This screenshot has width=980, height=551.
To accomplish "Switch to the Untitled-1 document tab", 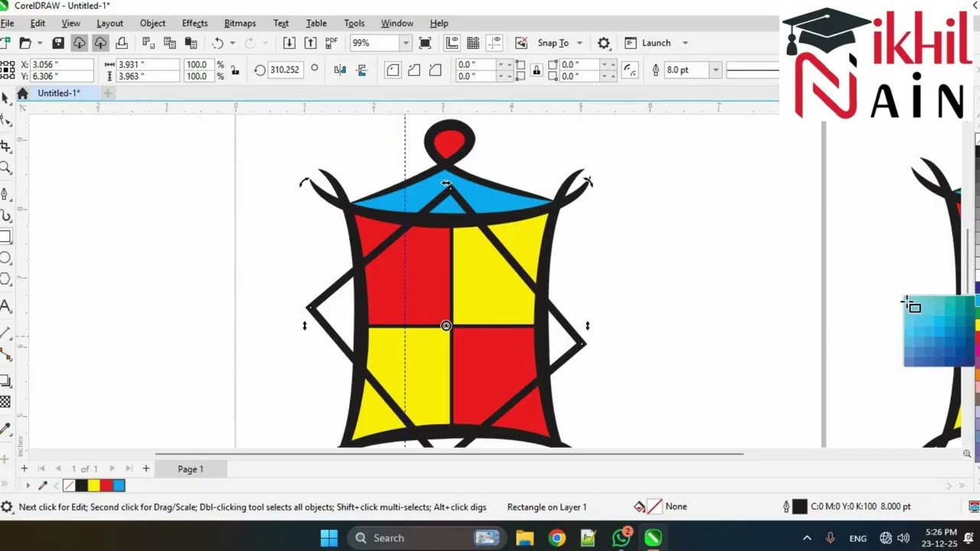I will 59,93.
